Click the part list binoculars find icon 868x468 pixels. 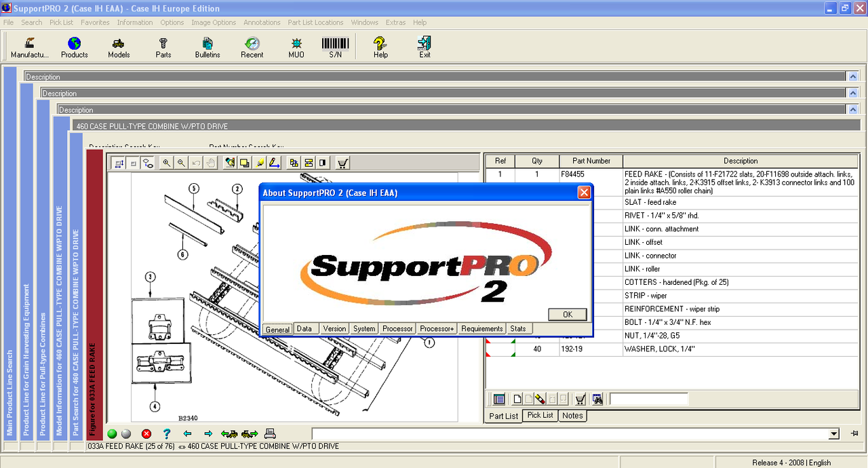[x=597, y=399]
